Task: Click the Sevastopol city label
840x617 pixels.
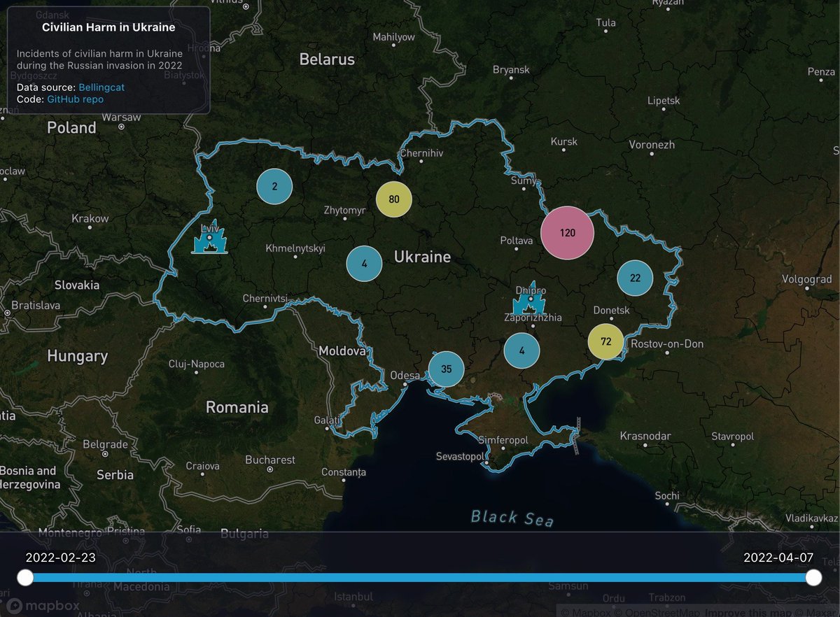Action: (x=460, y=457)
